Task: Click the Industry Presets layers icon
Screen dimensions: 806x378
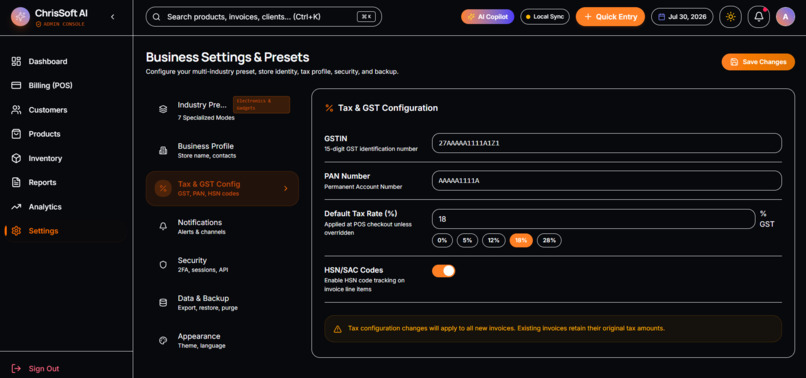Action: pyautogui.click(x=163, y=109)
